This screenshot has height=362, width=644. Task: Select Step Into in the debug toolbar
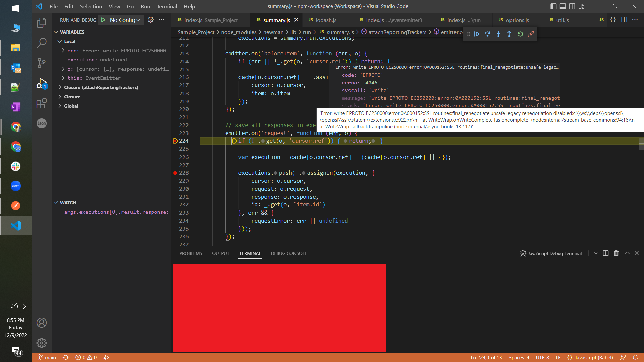click(498, 34)
